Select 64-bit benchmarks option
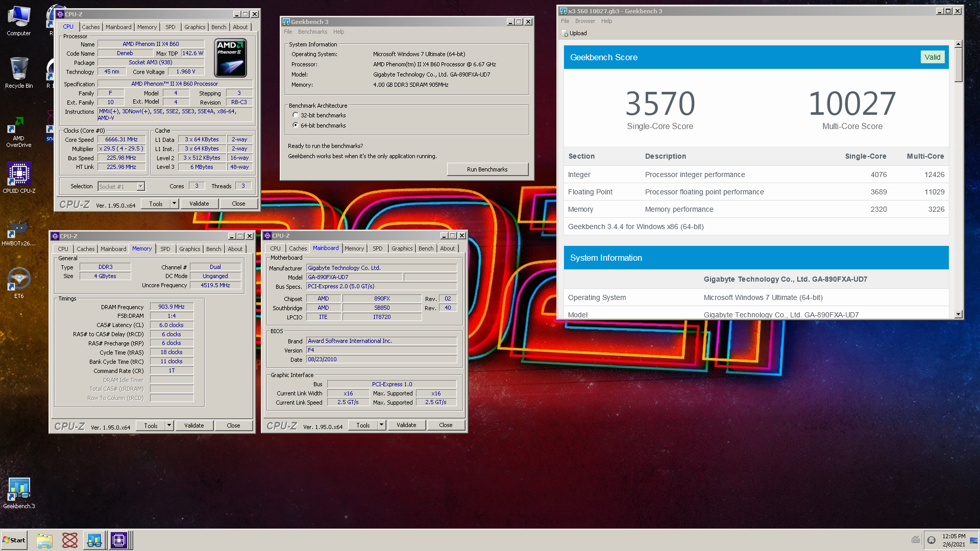980x551 pixels. point(296,125)
